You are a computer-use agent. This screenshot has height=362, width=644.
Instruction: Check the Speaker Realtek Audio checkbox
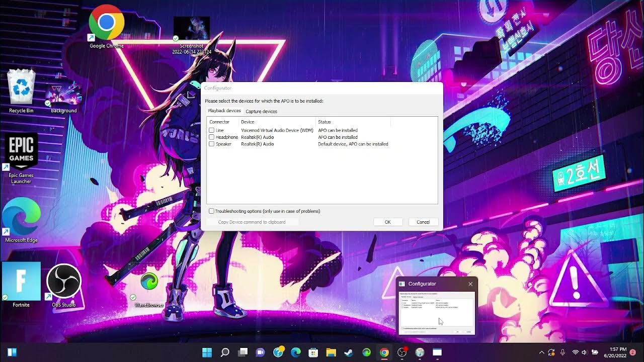[212, 144]
